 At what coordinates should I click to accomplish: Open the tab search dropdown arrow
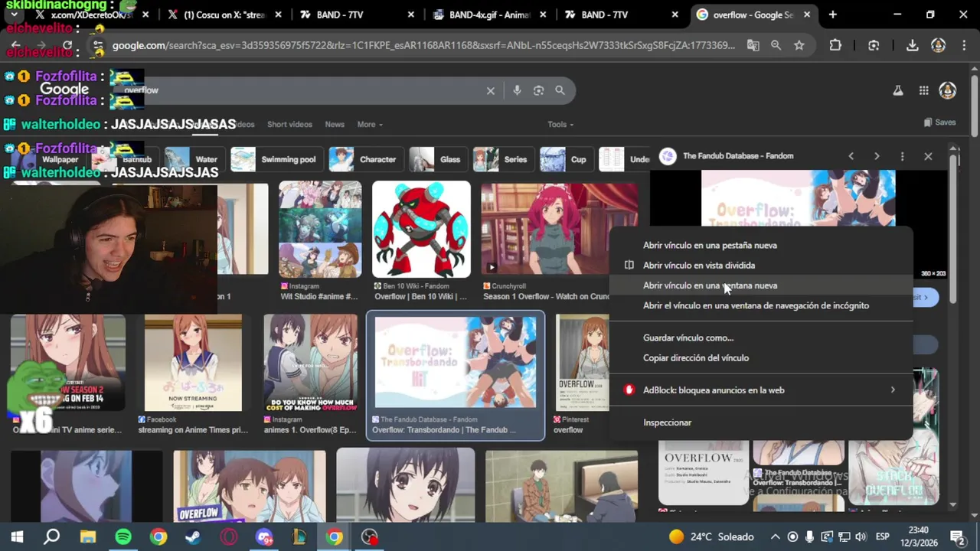click(x=14, y=15)
